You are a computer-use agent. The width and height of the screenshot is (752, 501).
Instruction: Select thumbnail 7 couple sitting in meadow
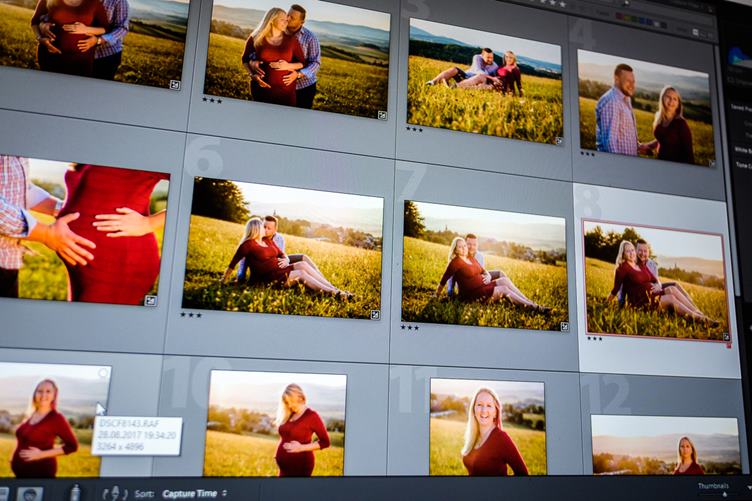[484, 266]
